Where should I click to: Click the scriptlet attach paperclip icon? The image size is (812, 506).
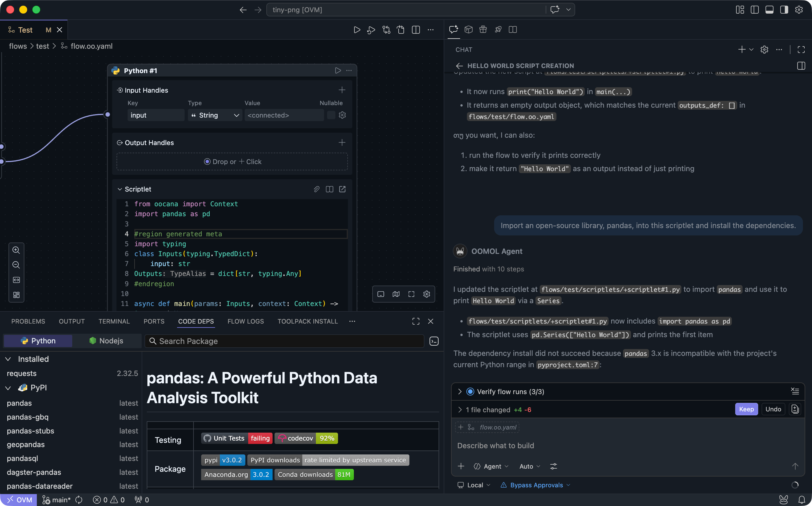(316, 189)
